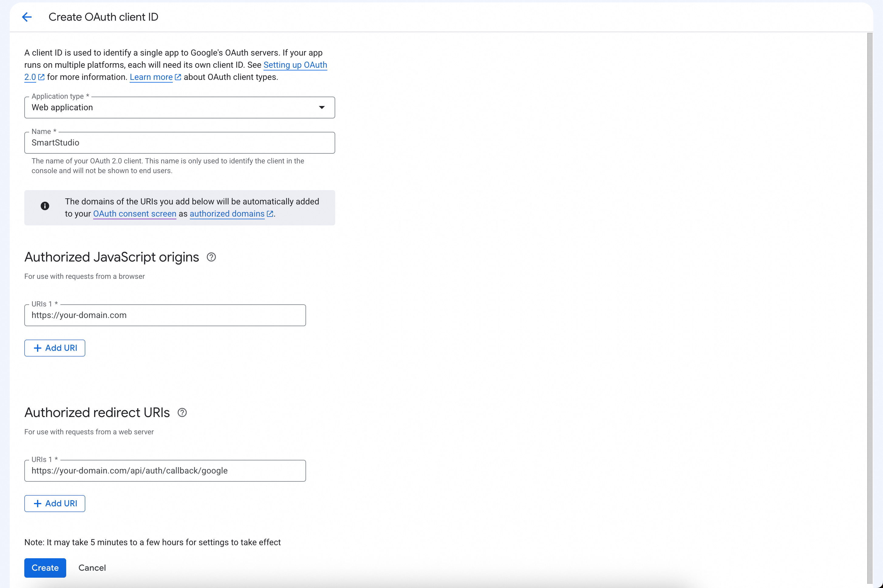Click the Name field containing SmartStudio
883x588 pixels.
pos(179,143)
